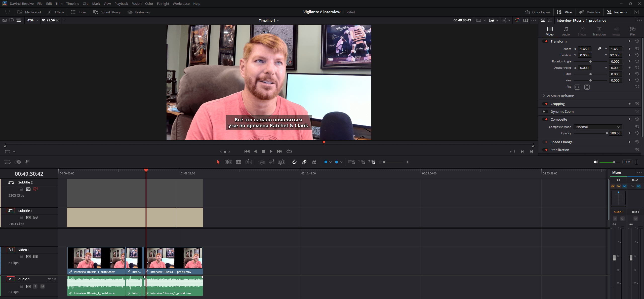Switch to Inspector File tab
The height and width of the screenshot is (299, 644).
pyautogui.click(x=632, y=31)
